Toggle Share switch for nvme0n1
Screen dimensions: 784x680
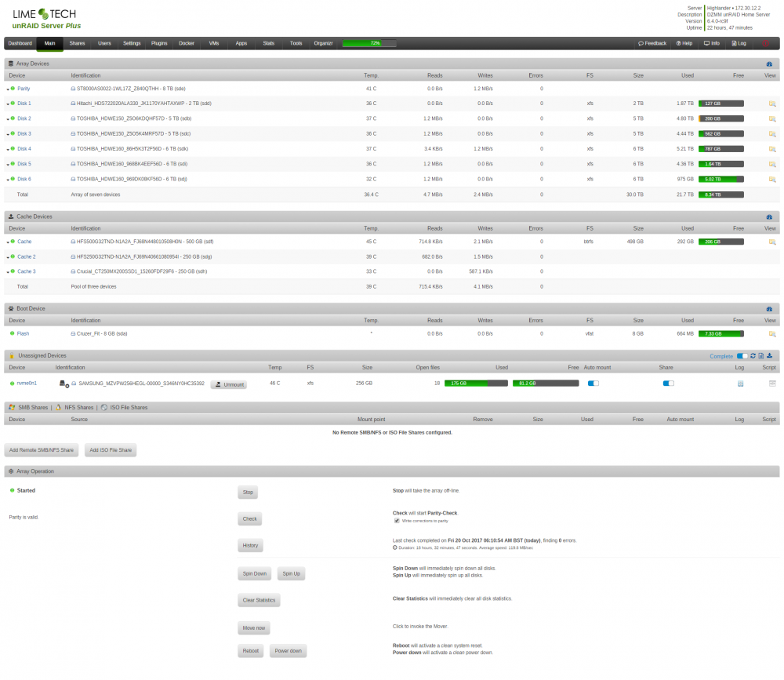coord(669,384)
